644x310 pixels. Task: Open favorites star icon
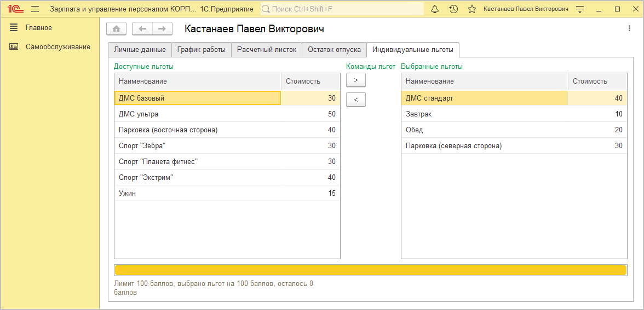pos(472,9)
